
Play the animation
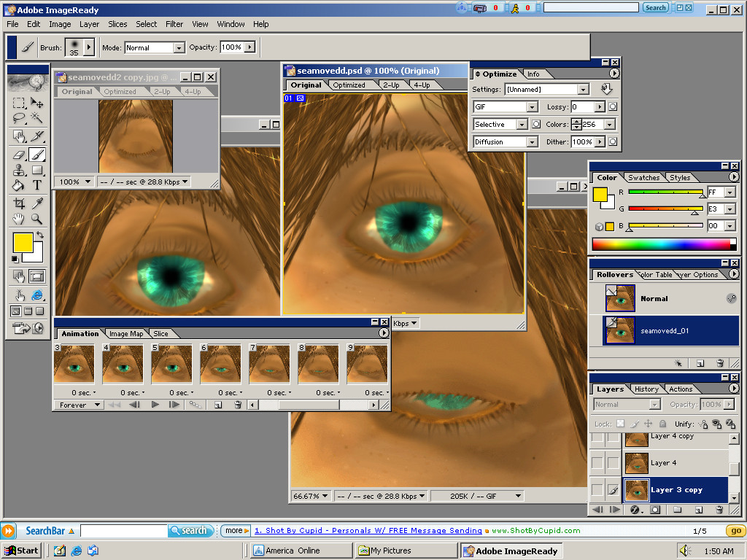click(155, 405)
